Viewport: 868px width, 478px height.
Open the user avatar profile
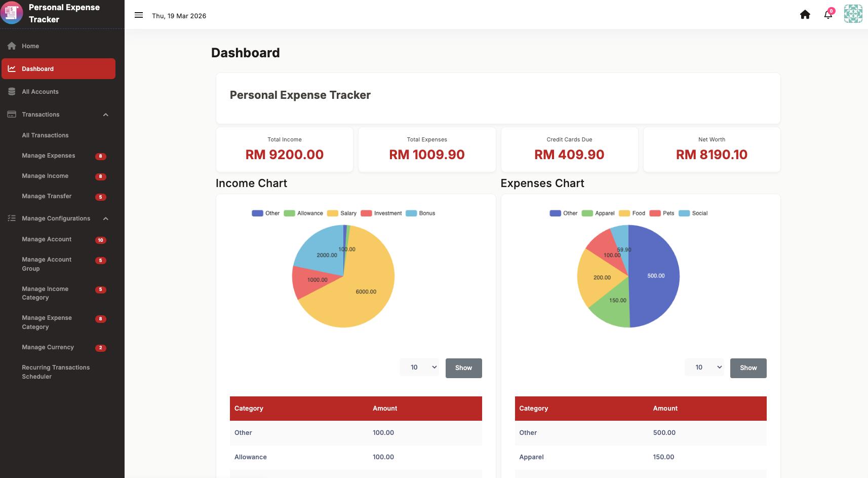(853, 14)
